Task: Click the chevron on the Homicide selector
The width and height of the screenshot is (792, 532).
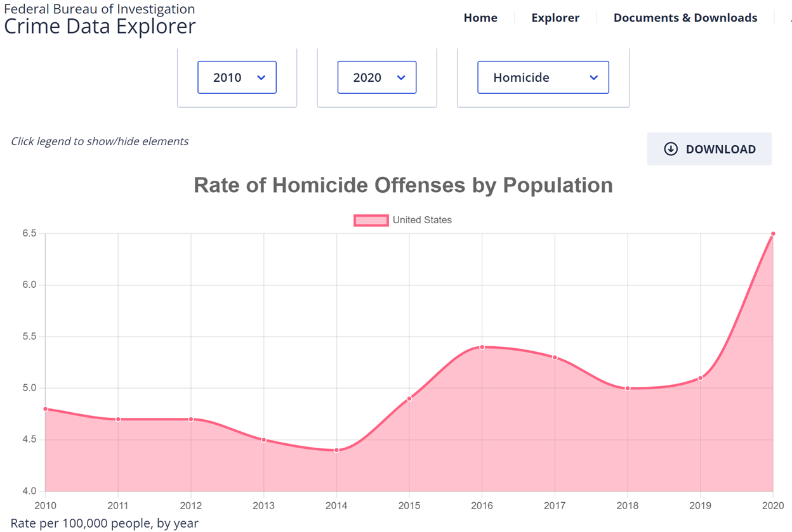Action: (593, 77)
